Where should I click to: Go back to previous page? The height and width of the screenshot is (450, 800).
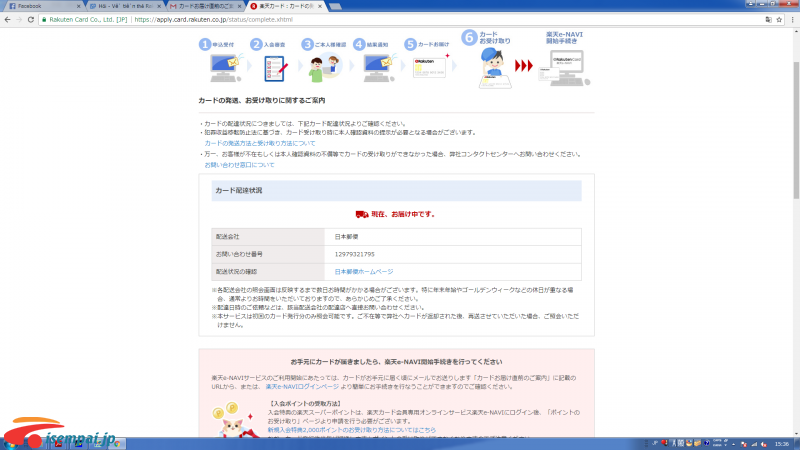(x=7, y=19)
